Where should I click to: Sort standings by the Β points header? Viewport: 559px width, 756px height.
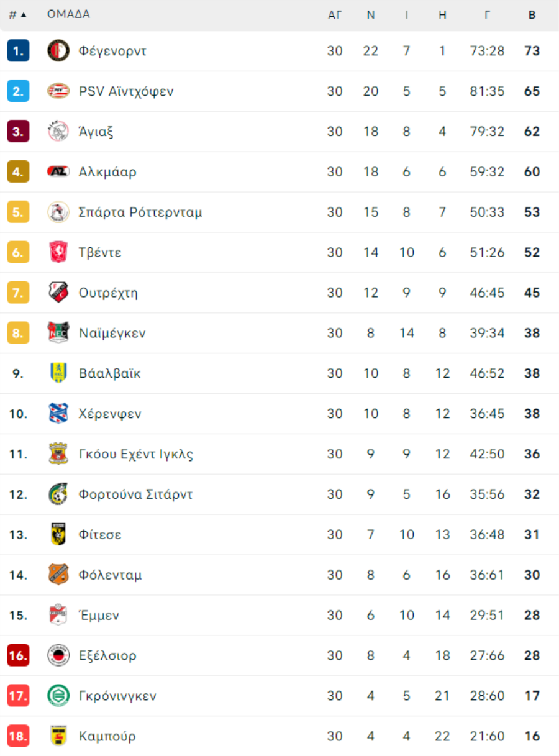[532, 15]
